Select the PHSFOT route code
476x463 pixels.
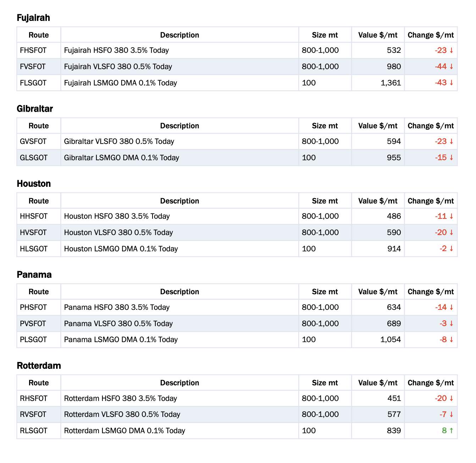coord(33,307)
